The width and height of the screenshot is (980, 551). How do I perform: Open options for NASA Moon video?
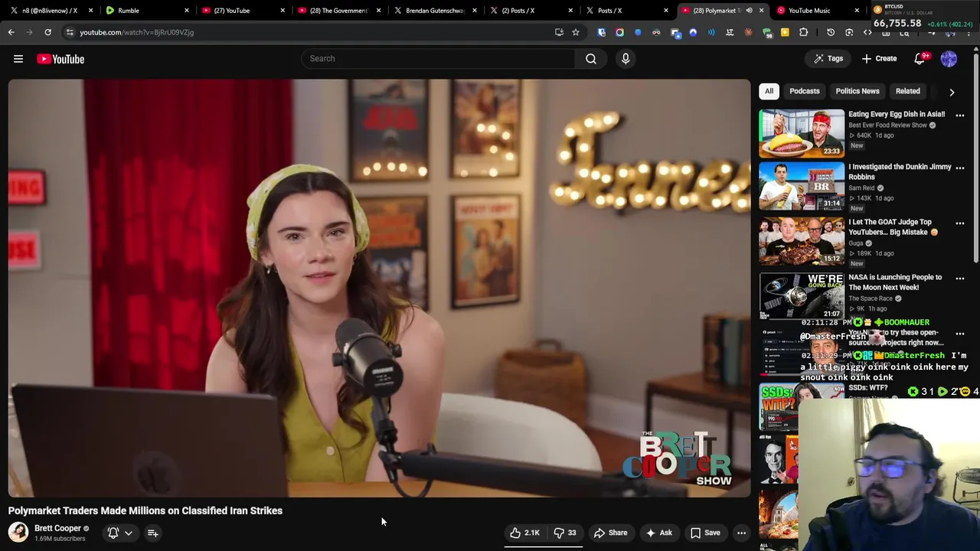[x=959, y=279]
